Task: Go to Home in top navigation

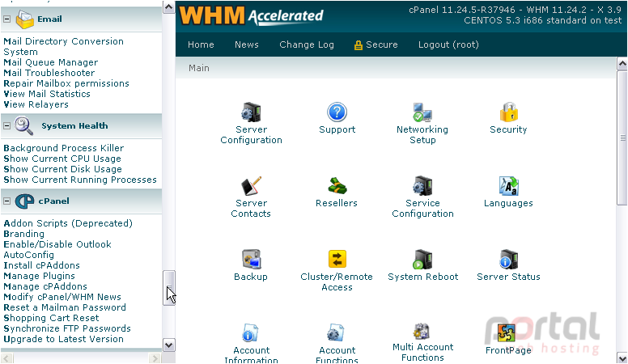Action: tap(201, 44)
